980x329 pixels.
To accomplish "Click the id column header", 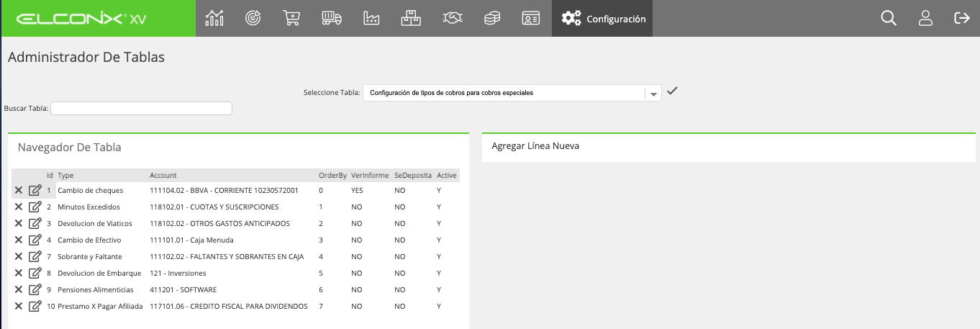I will coord(50,175).
